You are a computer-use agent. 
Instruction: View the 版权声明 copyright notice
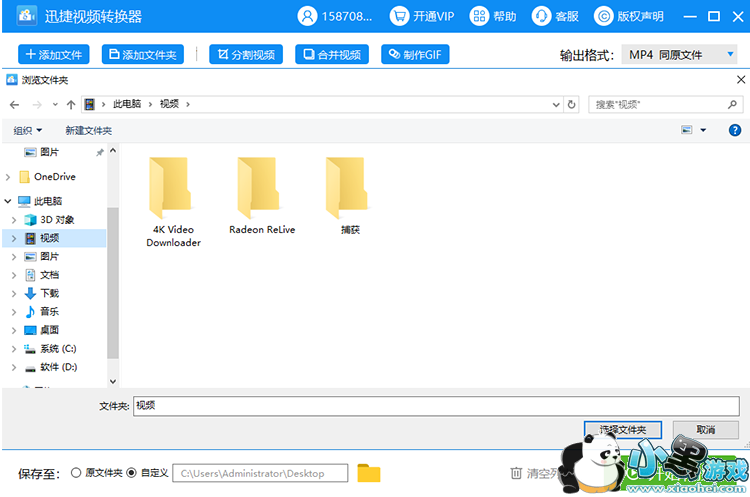[629, 17]
